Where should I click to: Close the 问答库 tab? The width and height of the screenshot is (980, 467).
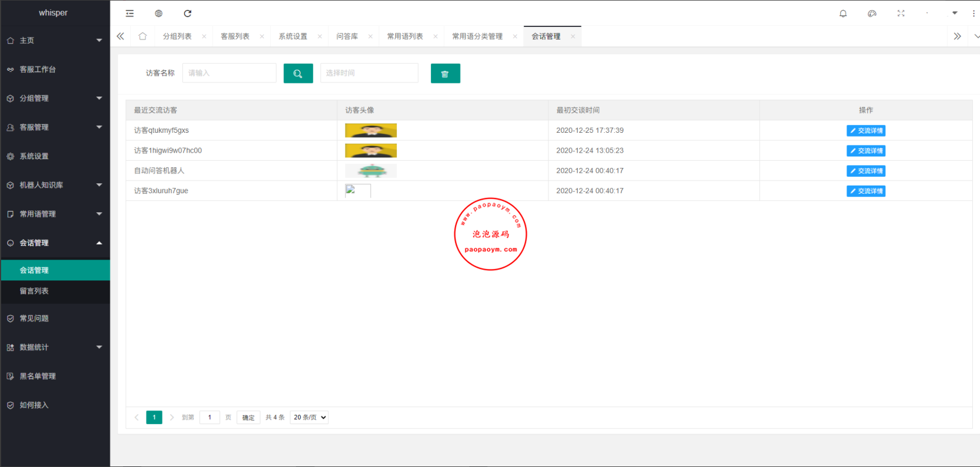click(x=371, y=37)
